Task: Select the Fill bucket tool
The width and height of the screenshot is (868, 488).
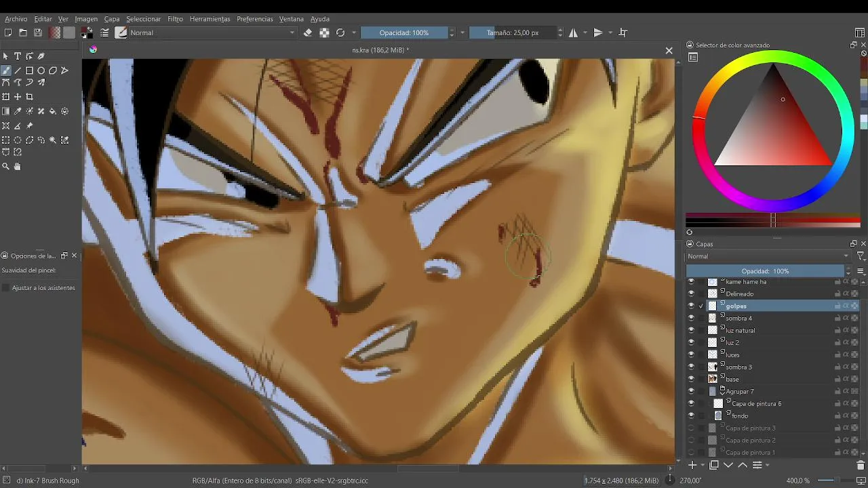Action: point(53,111)
